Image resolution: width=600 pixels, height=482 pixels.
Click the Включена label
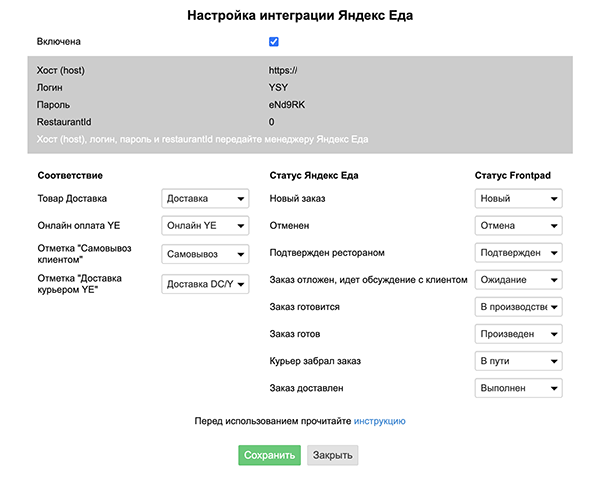[x=59, y=42]
